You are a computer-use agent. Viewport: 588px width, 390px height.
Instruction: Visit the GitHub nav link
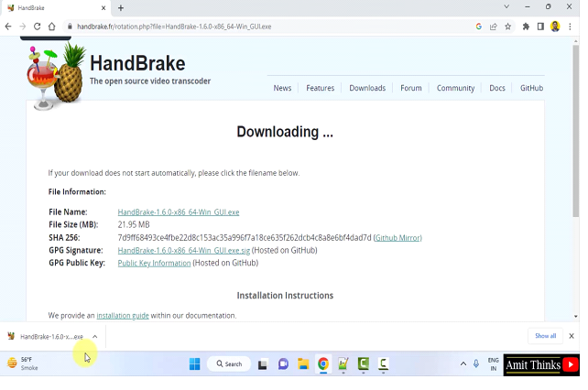pos(531,88)
